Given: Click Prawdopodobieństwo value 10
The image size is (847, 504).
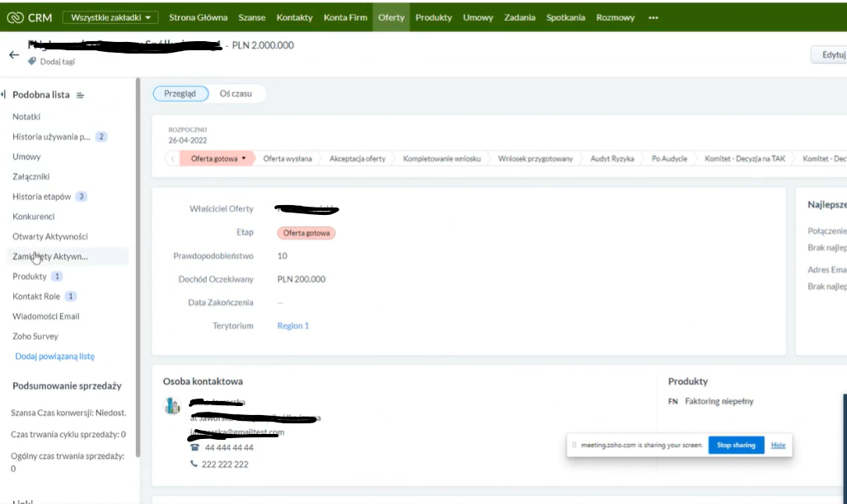Looking at the screenshot, I should click(282, 256).
